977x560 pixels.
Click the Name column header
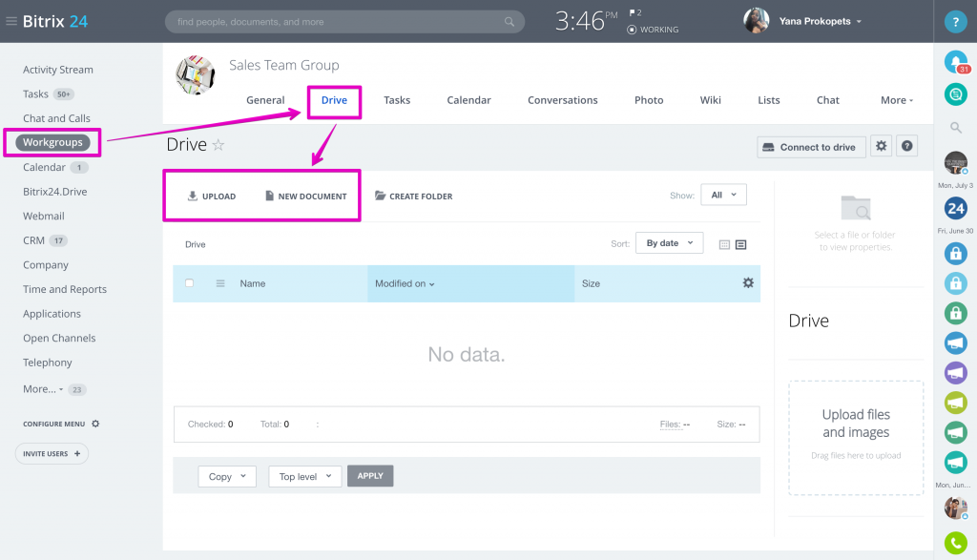[x=252, y=283]
